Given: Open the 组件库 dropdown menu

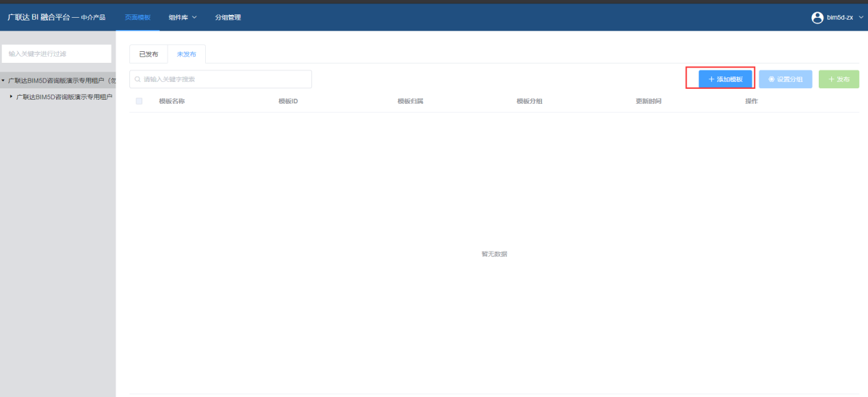Looking at the screenshot, I should click(x=183, y=17).
